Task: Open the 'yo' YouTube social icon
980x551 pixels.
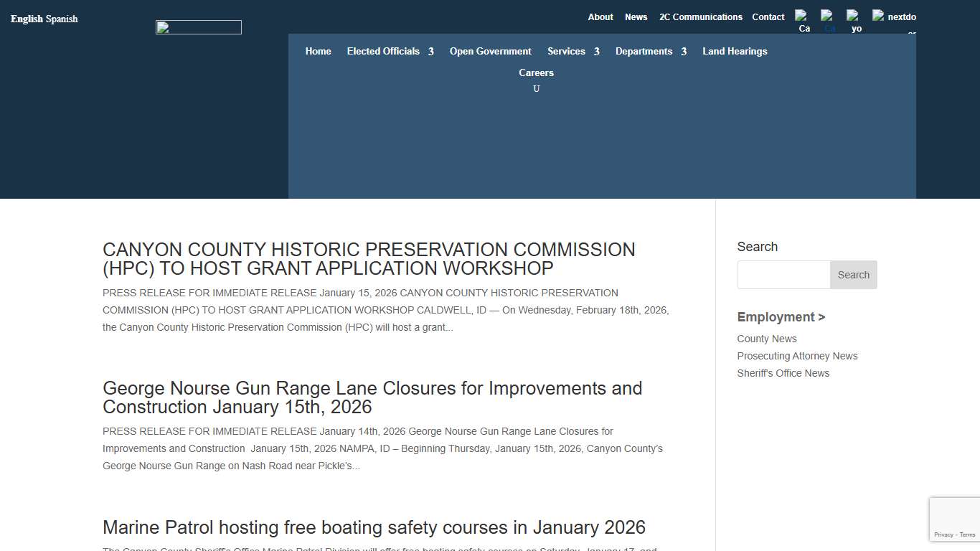Action: 855,21
